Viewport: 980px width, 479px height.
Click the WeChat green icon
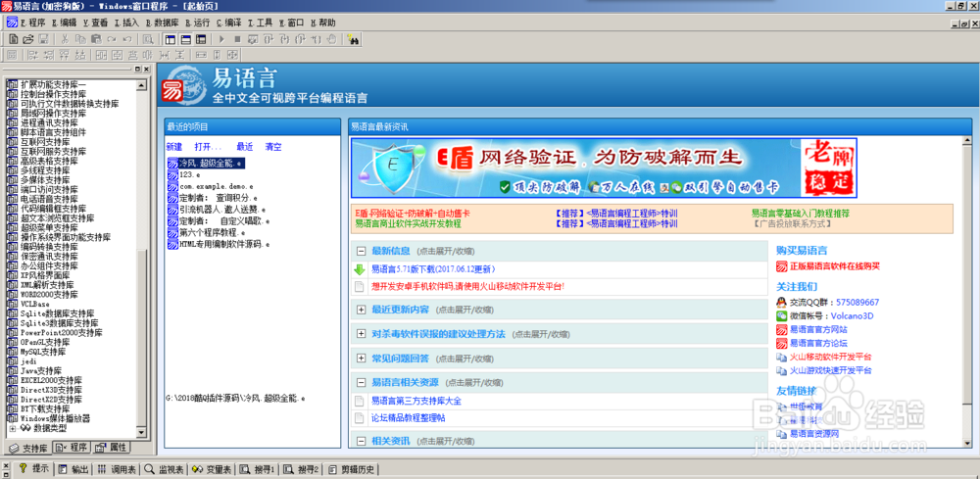click(x=781, y=316)
